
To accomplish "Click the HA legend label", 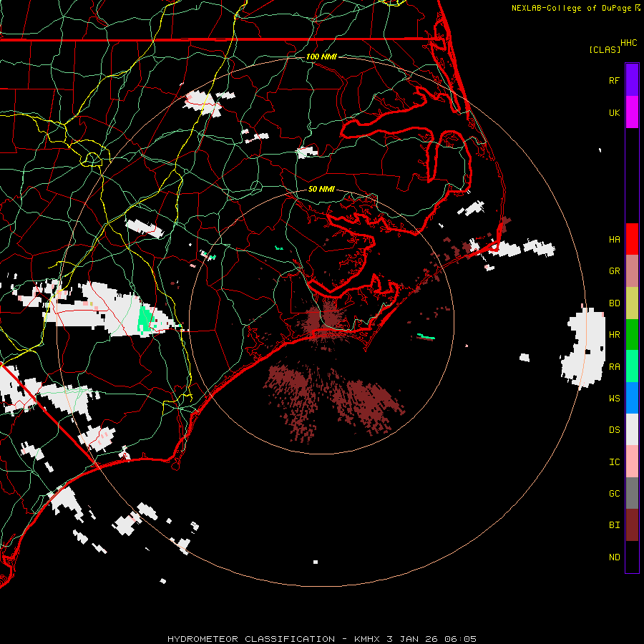I will point(614,240).
